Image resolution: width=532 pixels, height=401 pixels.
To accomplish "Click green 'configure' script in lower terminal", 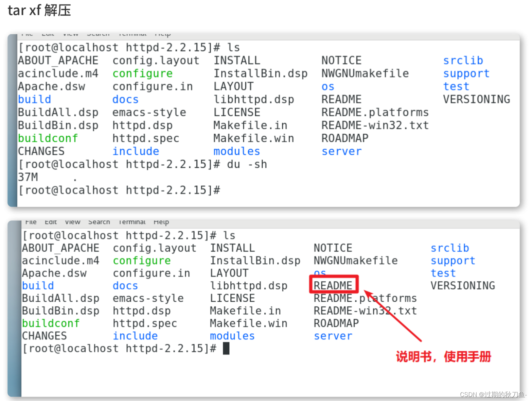I will point(142,261).
